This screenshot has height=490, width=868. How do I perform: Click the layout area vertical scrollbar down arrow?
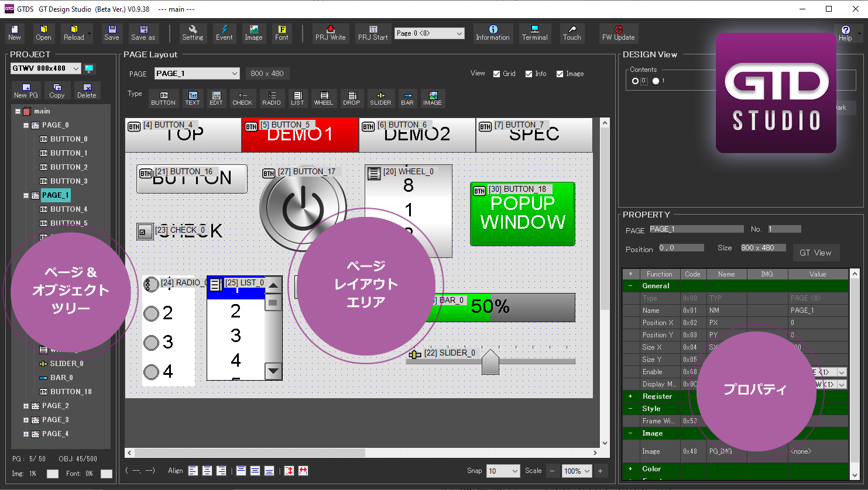point(605,443)
